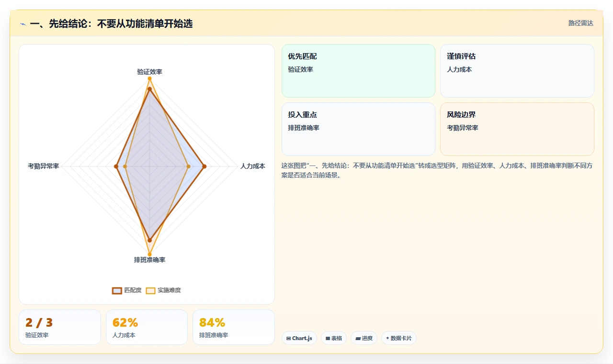The width and height of the screenshot is (613, 364).
Task: Open the 优先匹配 card
Action: point(358,71)
